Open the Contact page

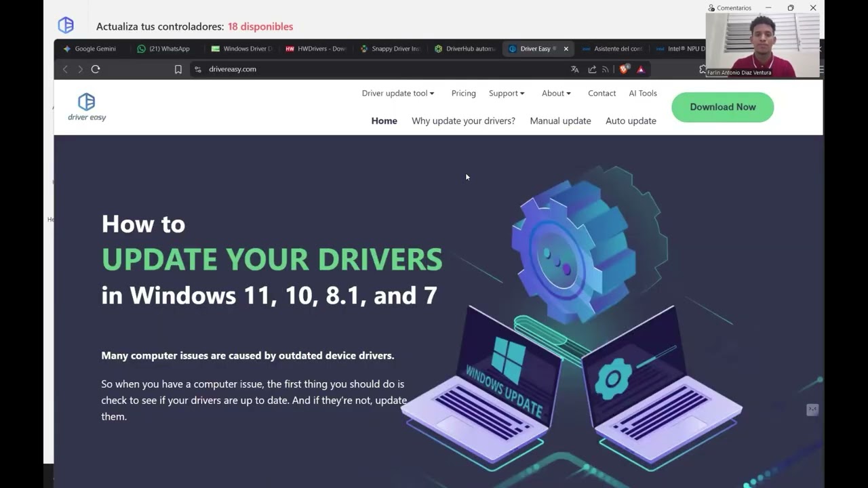[602, 94]
